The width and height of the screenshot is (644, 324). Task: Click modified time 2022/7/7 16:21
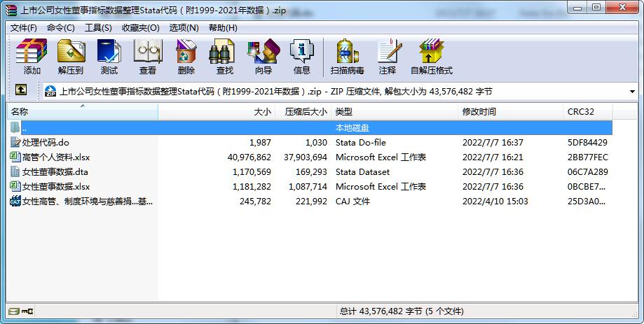coord(493,157)
